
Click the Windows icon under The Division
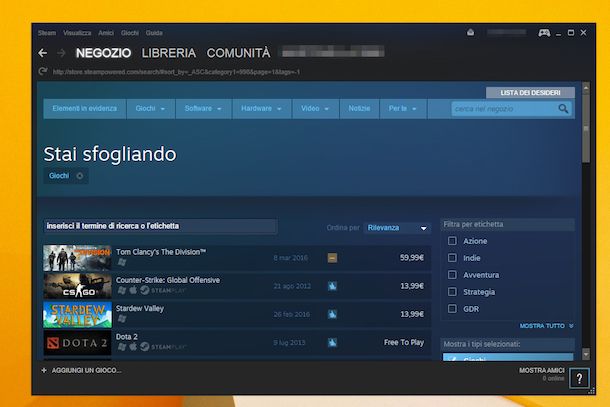point(122,262)
